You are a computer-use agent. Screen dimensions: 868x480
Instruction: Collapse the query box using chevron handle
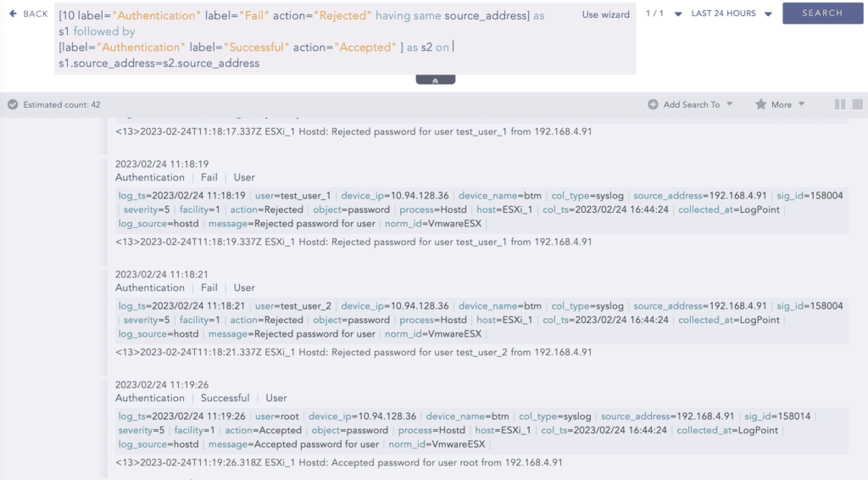[435, 80]
